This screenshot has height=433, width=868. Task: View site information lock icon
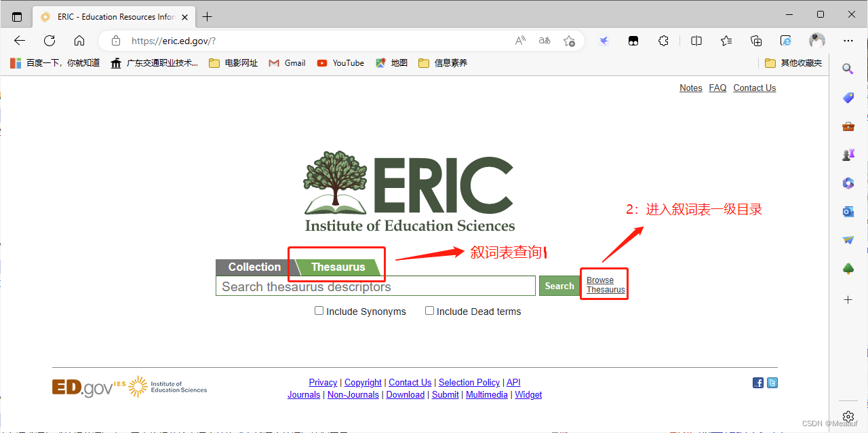pyautogui.click(x=115, y=41)
